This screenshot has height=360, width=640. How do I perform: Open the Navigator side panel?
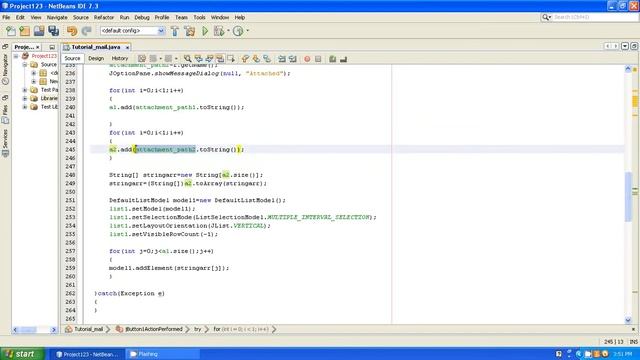[x=5, y=69]
